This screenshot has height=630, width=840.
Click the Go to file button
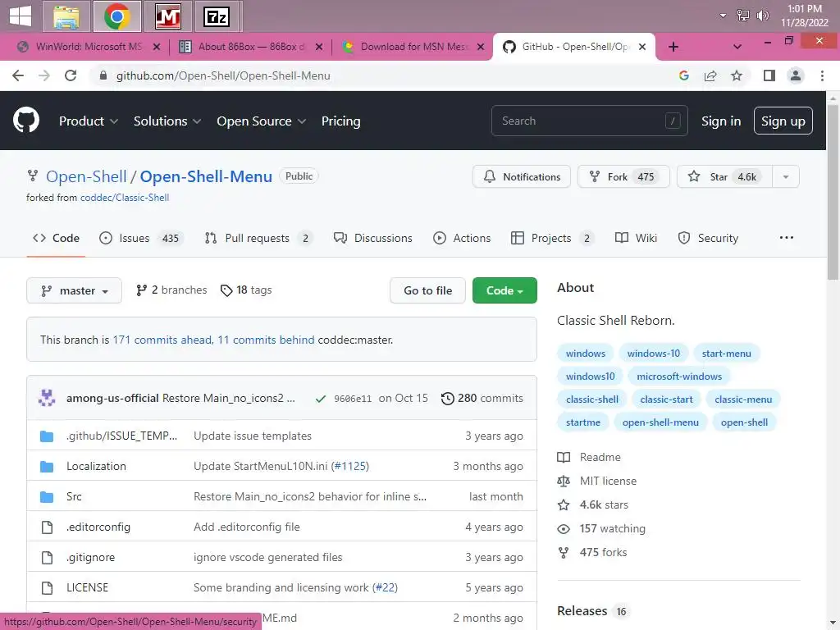coord(427,290)
